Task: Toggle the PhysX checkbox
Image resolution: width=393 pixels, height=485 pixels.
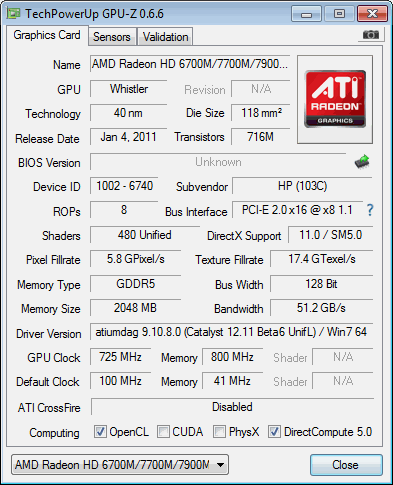Action: click(219, 431)
